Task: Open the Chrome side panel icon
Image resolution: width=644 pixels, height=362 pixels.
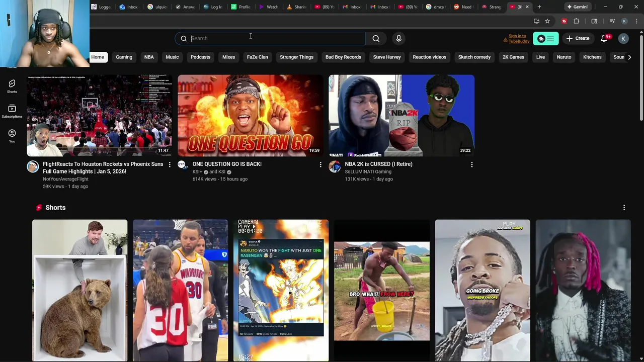Action: coord(594,21)
